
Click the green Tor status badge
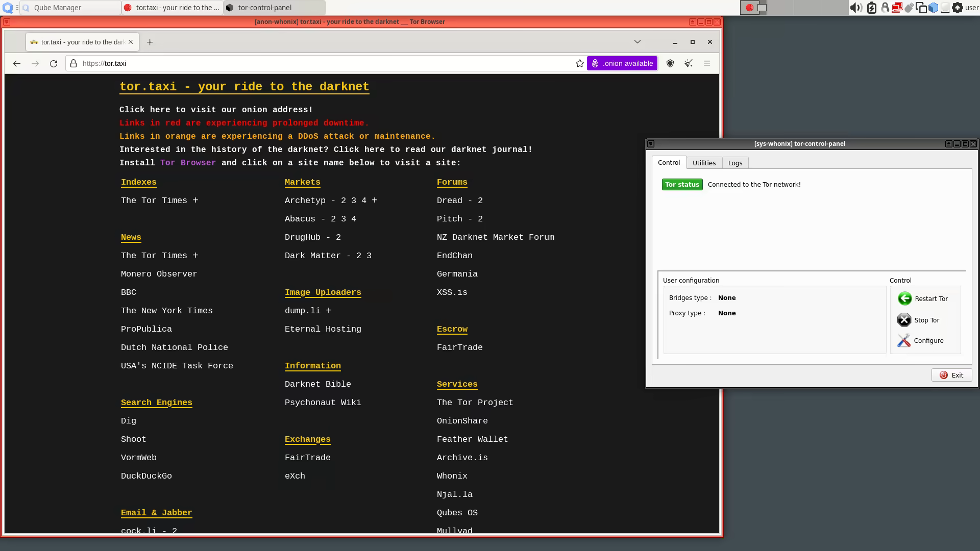point(682,184)
